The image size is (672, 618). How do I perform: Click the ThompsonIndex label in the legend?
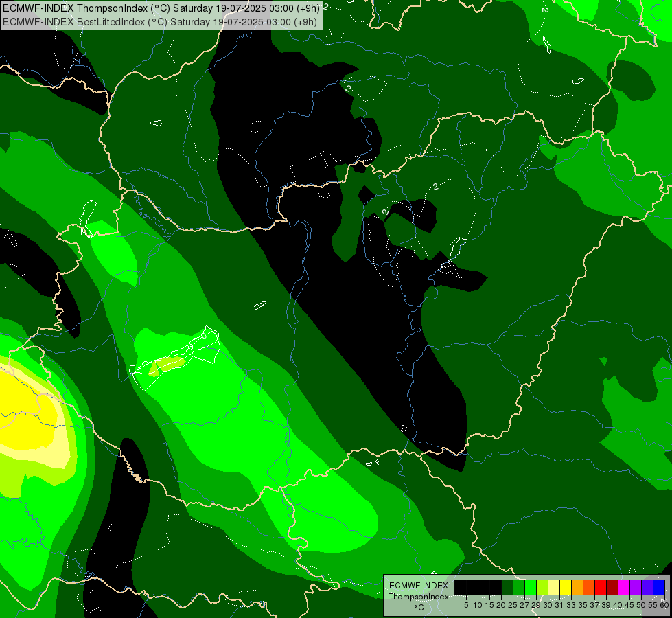tap(419, 597)
